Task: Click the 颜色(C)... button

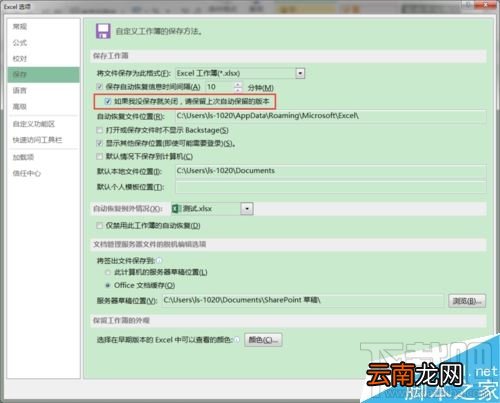Action: pyautogui.click(x=263, y=340)
